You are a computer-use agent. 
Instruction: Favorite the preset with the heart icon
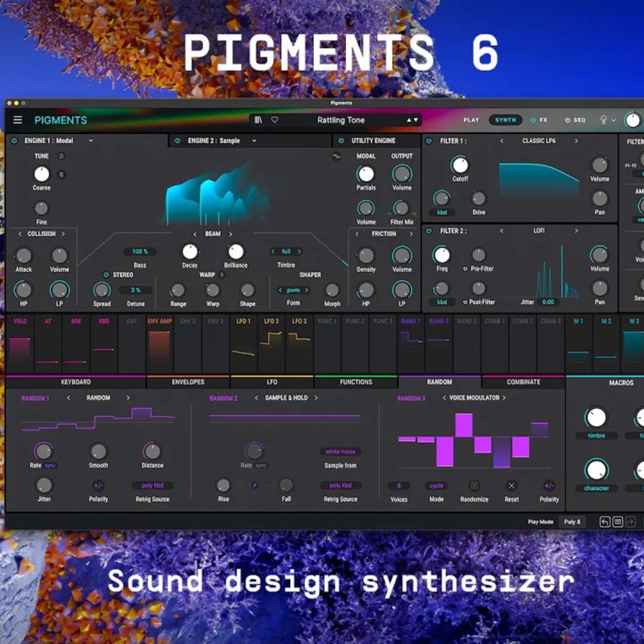point(274,120)
